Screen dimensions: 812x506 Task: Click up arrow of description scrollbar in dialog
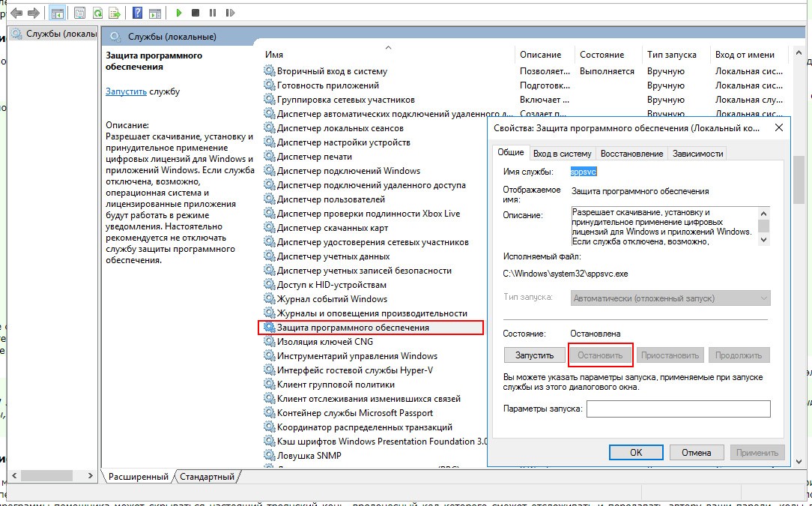tap(763, 213)
